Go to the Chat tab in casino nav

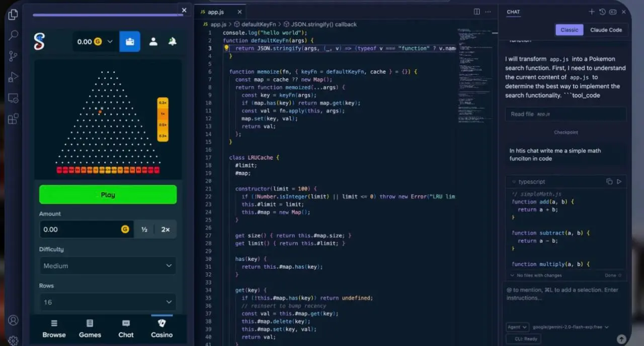tap(126, 329)
